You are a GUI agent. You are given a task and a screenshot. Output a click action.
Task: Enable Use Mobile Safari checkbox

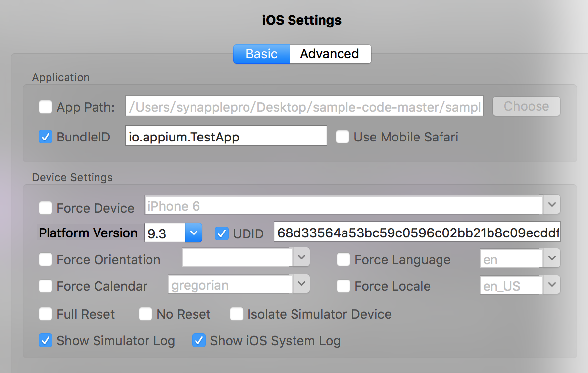[343, 137]
